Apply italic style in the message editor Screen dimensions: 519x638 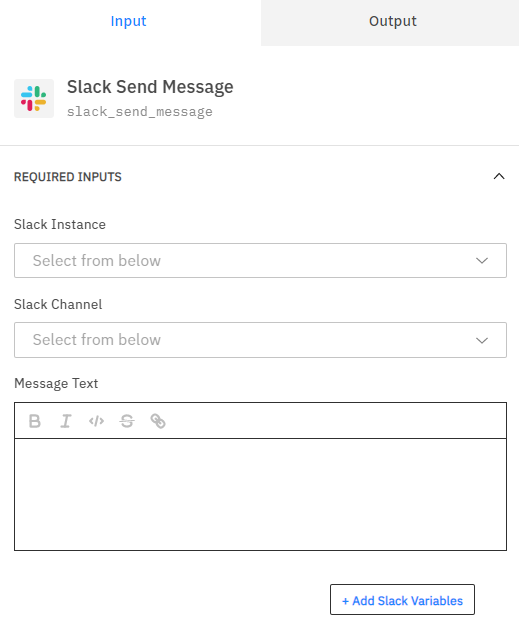65,421
